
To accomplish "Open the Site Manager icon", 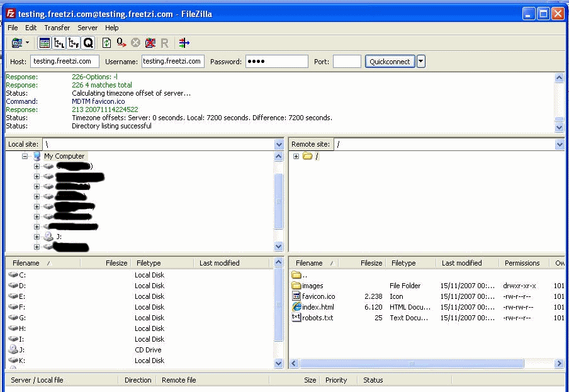I will 17,43.
